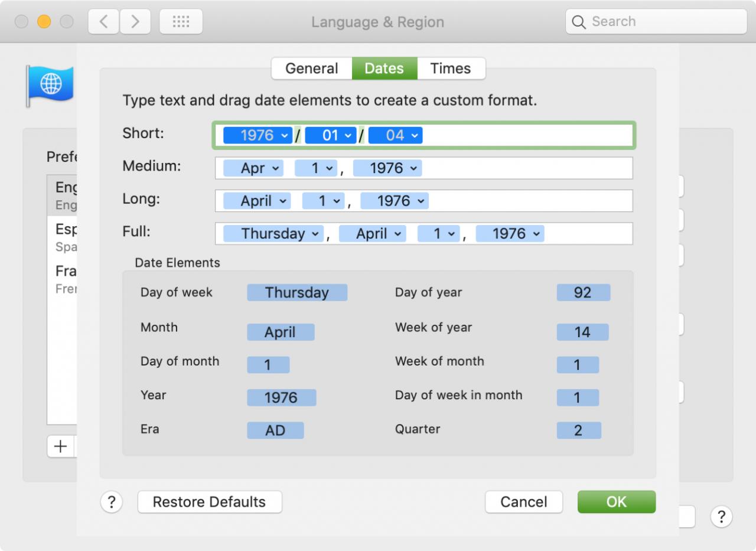This screenshot has width=756, height=551.
Task: Click the Language & Region globe flag icon
Action: tap(50, 84)
